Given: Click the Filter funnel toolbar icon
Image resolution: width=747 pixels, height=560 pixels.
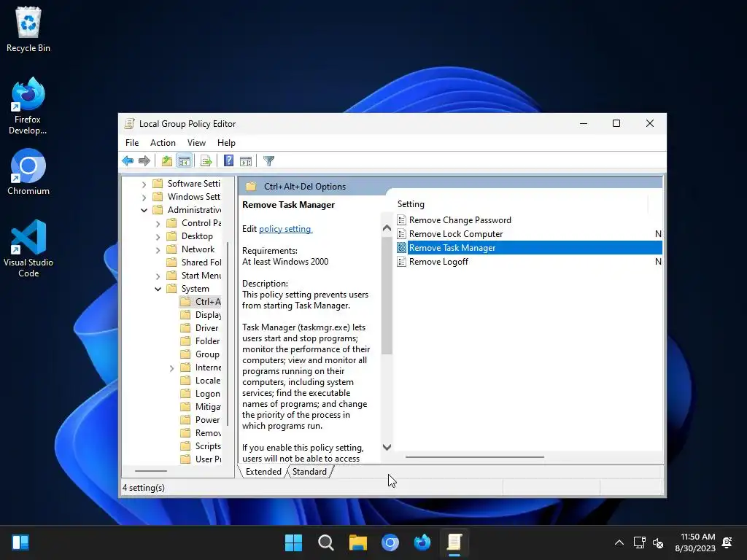Looking at the screenshot, I should point(268,161).
